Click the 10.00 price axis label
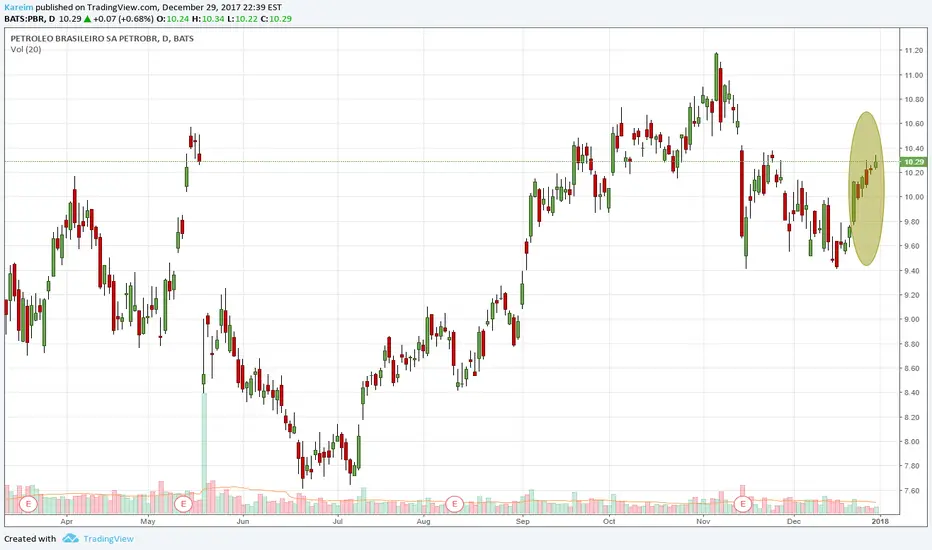This screenshot has height=550, width=932. click(914, 197)
